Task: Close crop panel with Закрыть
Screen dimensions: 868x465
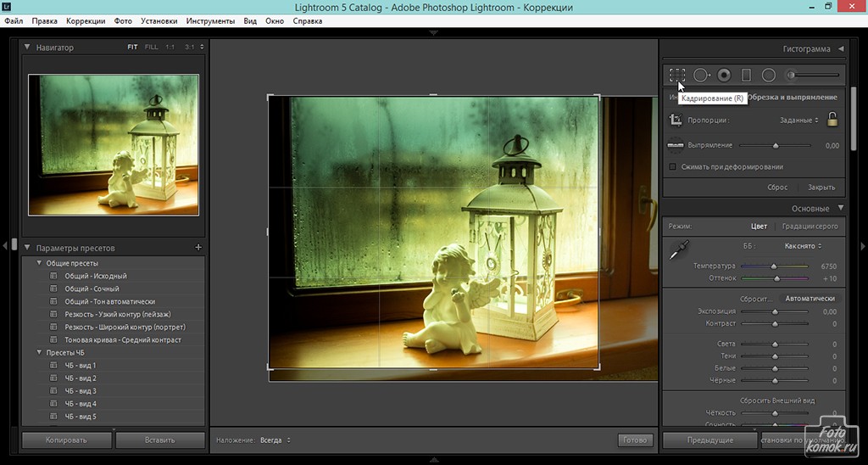Action: click(x=821, y=188)
